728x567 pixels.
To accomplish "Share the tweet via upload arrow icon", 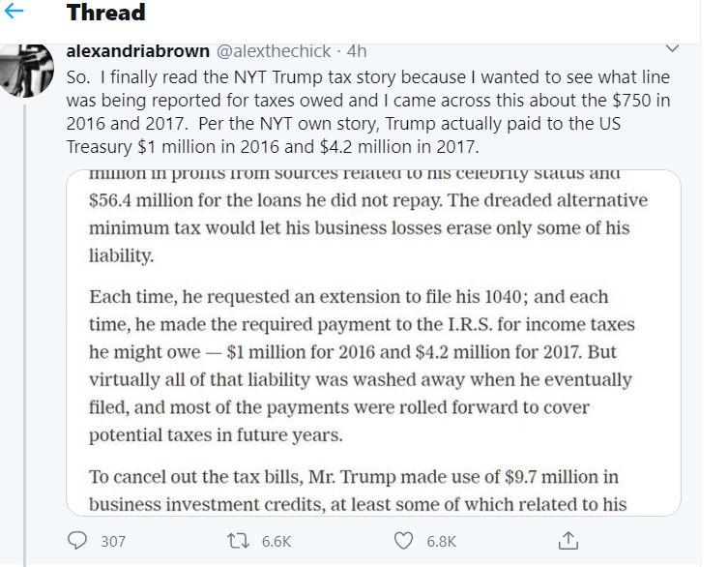I will (x=568, y=541).
